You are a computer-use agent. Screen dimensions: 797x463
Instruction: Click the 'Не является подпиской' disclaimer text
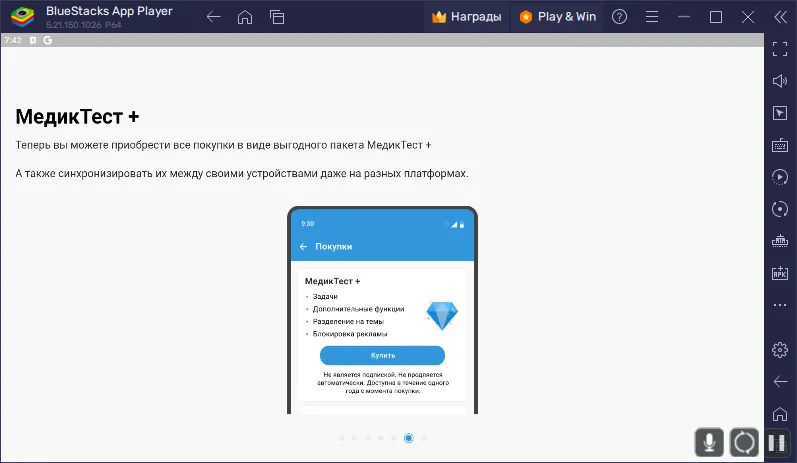pos(383,383)
